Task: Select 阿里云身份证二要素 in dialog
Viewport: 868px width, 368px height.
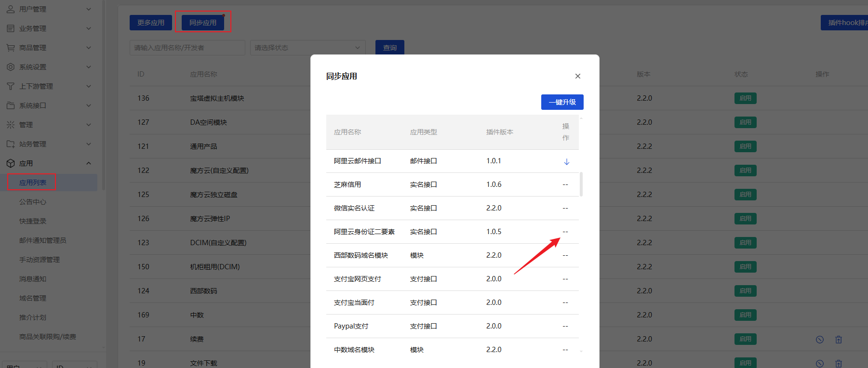Action: tap(453, 232)
